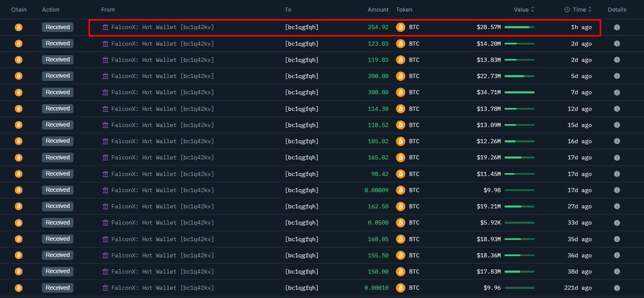The image size is (644, 298).
Task: Open FalconX Hot Wallet sender in 254.92 row
Action: (163, 27)
